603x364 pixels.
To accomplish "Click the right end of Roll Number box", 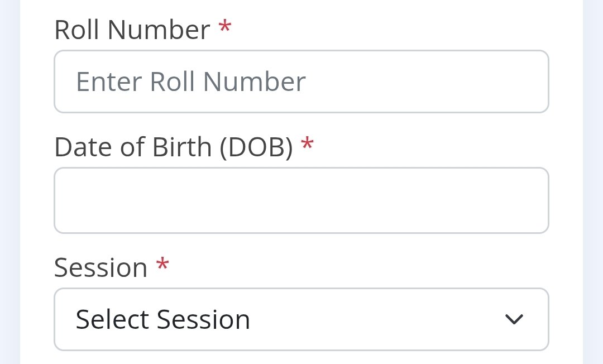I will 530,82.
